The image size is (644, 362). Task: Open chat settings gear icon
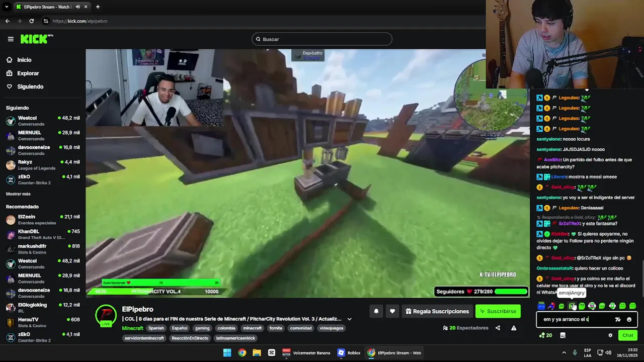pyautogui.click(x=610, y=335)
